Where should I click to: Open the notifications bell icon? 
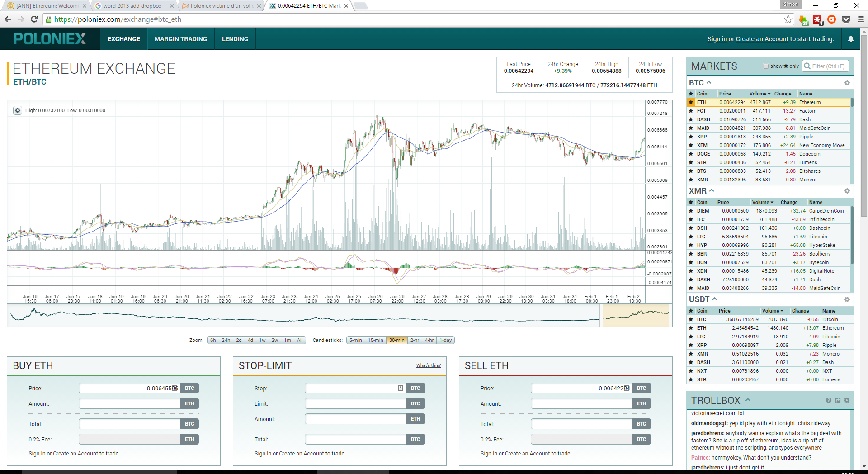(x=850, y=39)
